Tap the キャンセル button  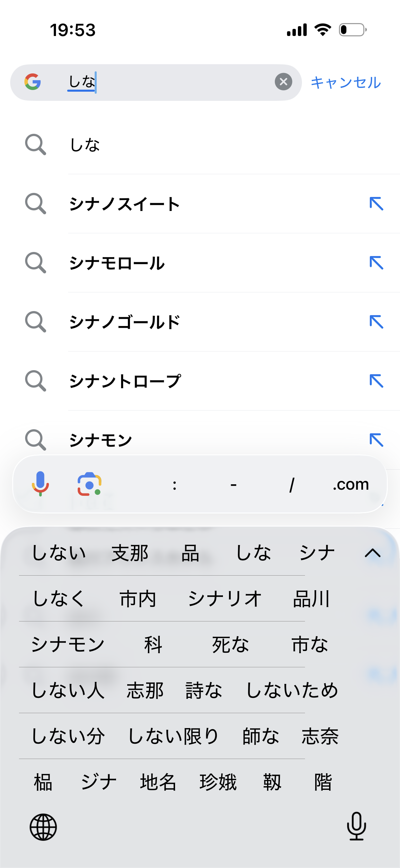click(x=346, y=83)
